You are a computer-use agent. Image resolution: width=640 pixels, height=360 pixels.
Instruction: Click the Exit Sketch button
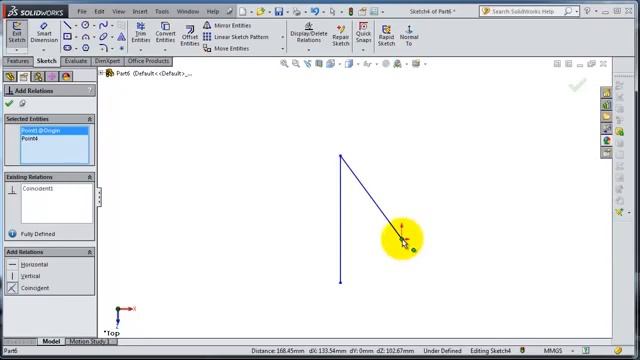tap(17, 33)
